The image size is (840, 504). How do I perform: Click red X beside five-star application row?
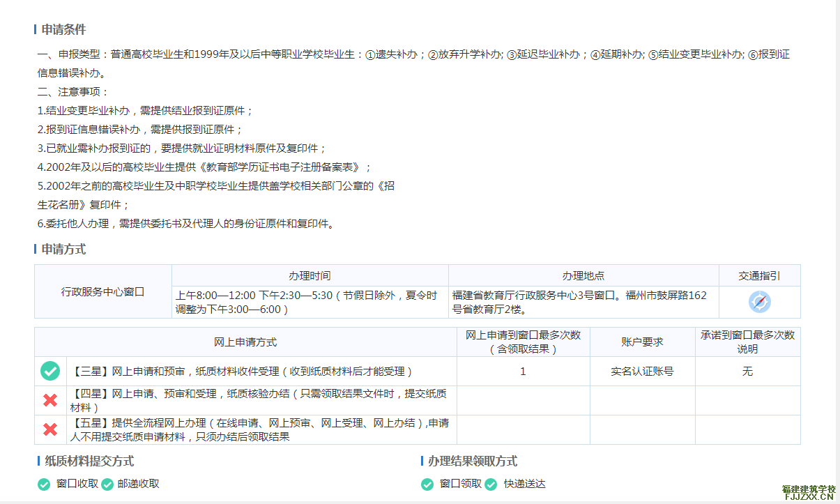click(50, 429)
